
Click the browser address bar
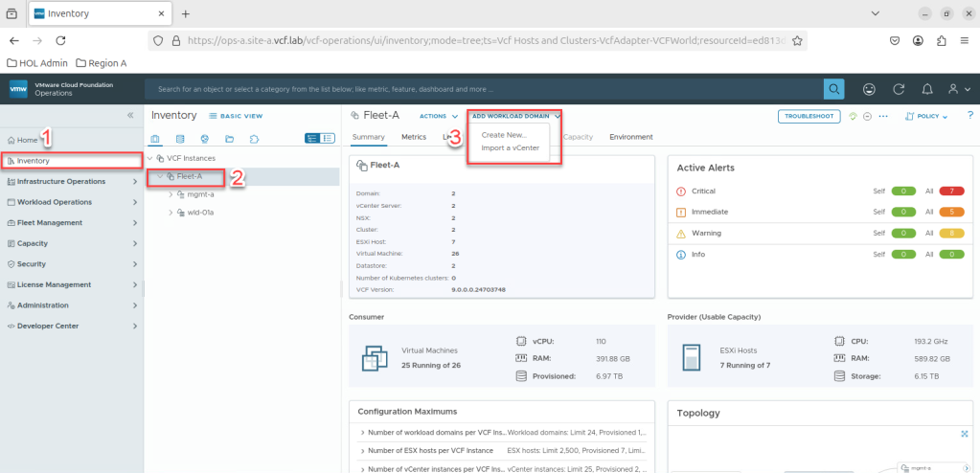478,40
